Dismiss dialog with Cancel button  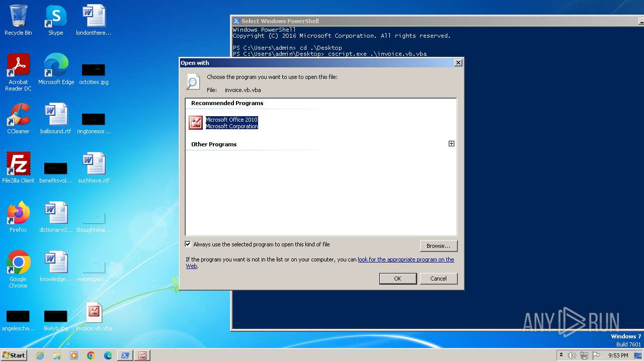coord(438,279)
